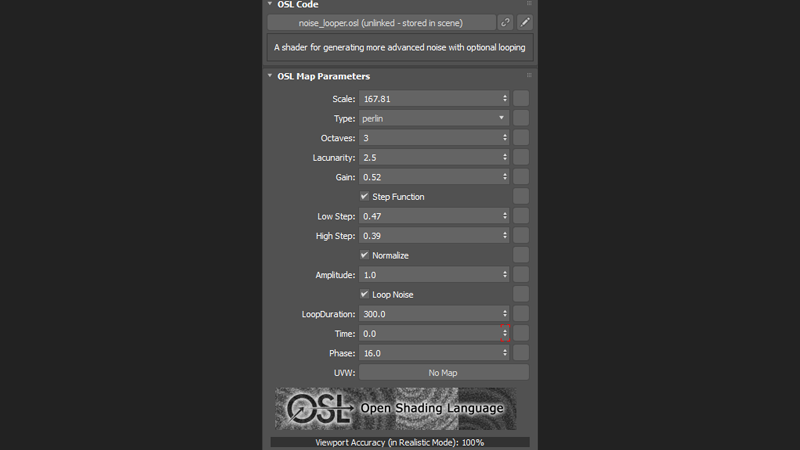Click the LoopDuration map slot button

pos(521,314)
